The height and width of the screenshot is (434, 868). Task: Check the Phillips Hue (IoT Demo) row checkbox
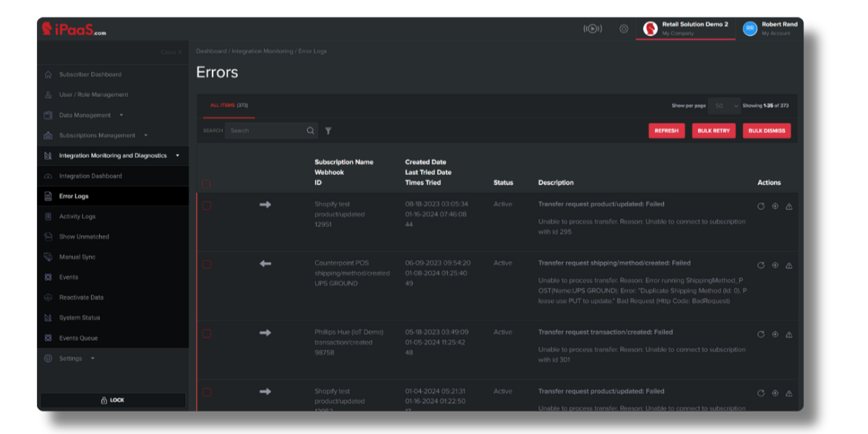[206, 333]
